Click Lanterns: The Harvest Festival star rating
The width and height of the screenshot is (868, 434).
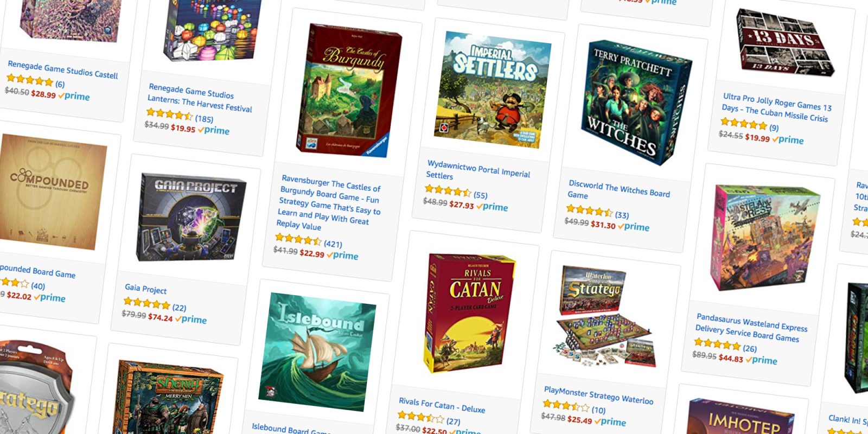pos(169,114)
